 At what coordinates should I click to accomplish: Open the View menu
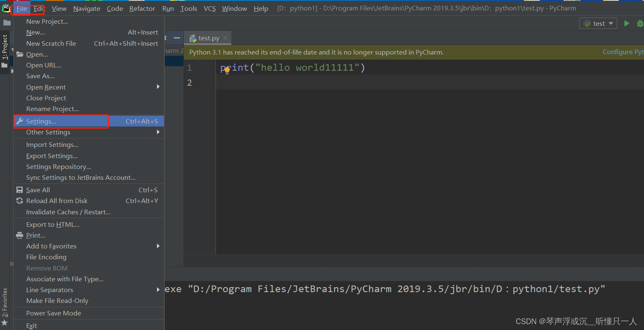point(59,8)
